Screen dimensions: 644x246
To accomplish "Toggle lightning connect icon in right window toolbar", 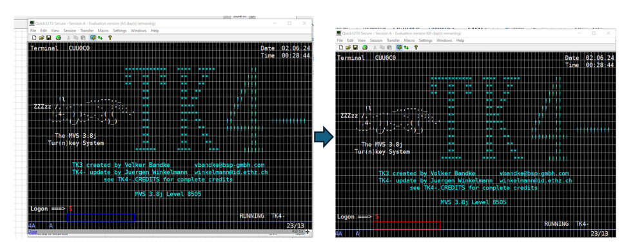I will pyautogui.click(x=399, y=48).
